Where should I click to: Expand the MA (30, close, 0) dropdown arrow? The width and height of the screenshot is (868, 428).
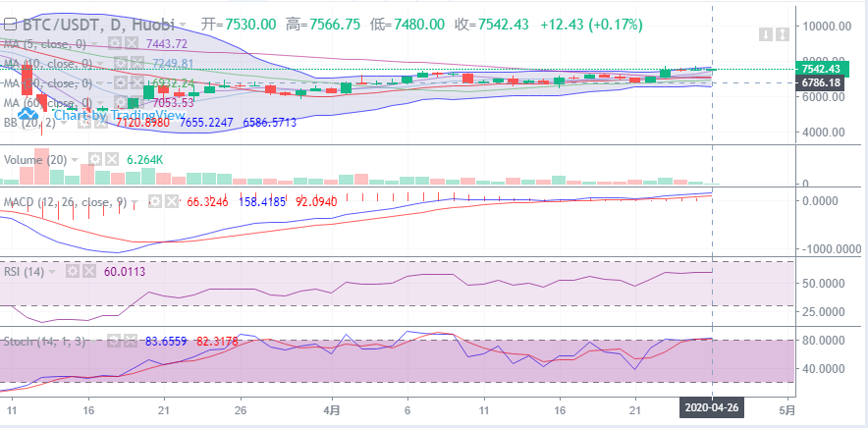point(102,83)
